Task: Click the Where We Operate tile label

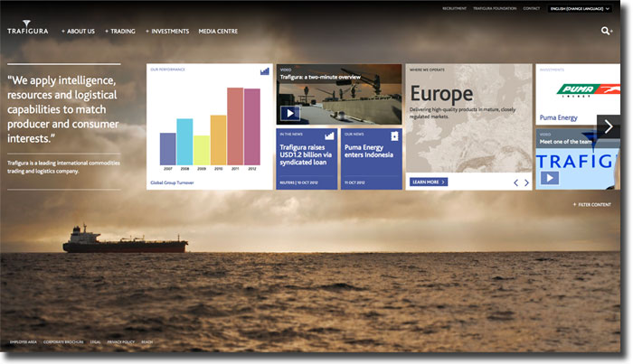Action: point(427,70)
